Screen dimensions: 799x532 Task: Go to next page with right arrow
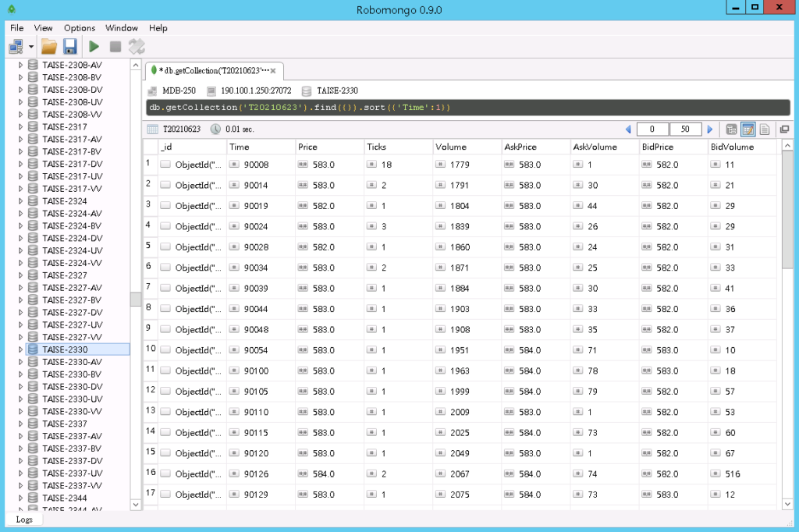pos(710,129)
